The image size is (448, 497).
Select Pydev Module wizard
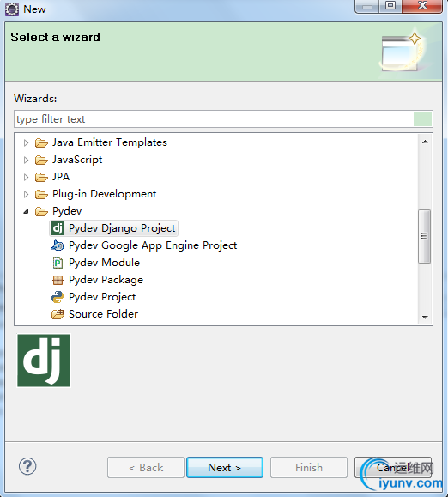point(104,263)
